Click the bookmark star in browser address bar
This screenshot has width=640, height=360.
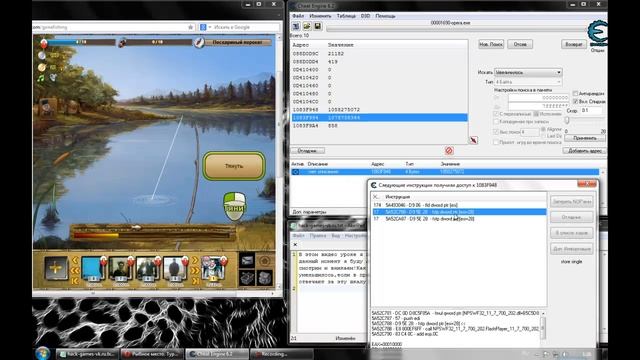coord(190,27)
